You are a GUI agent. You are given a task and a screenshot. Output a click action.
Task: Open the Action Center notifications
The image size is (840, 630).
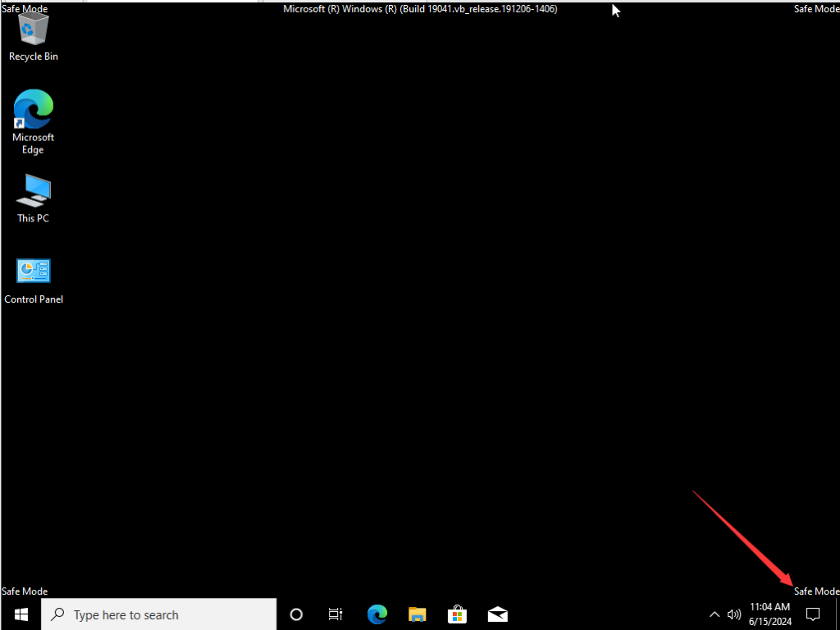tap(813, 614)
